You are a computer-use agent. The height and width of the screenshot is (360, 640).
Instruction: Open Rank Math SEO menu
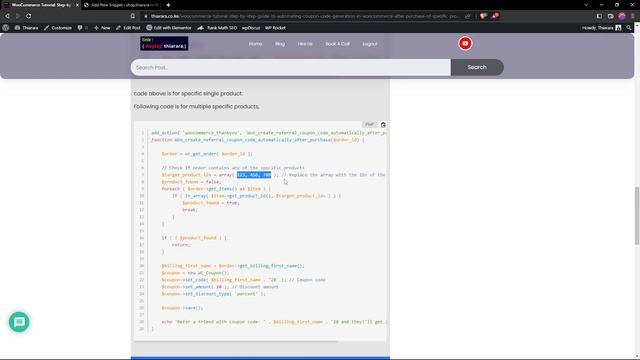[217, 28]
